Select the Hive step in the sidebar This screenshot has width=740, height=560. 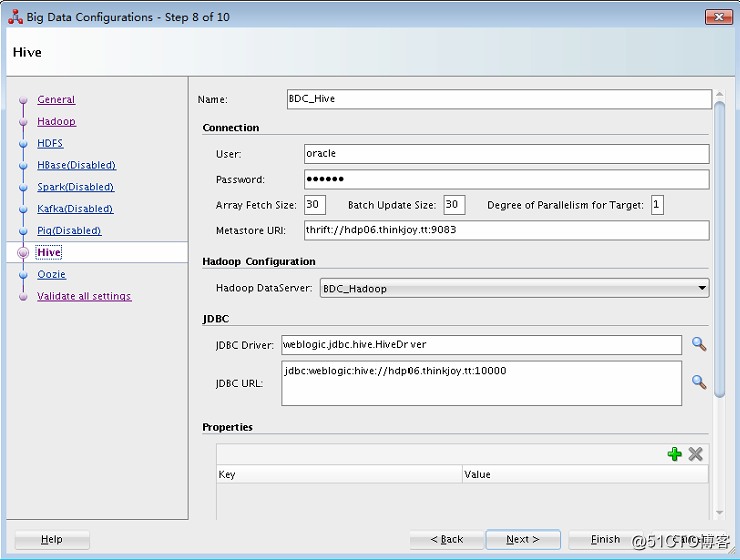49,252
